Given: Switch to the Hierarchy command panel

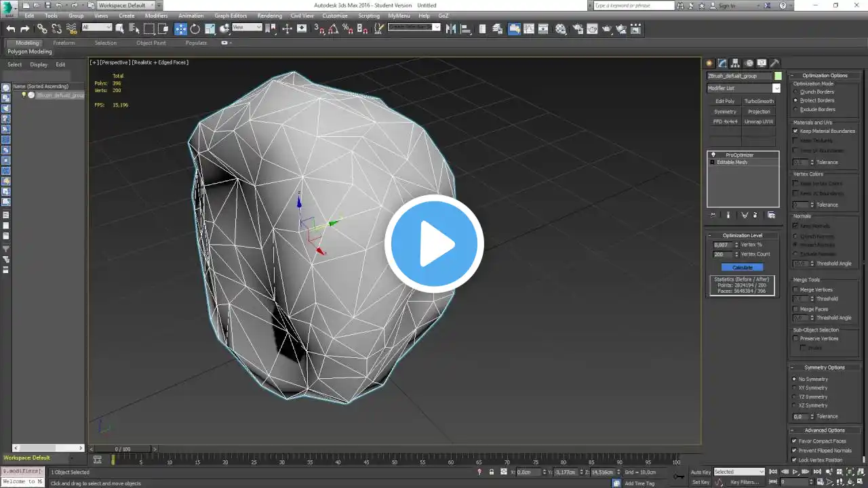Looking at the screenshot, I should [x=736, y=63].
